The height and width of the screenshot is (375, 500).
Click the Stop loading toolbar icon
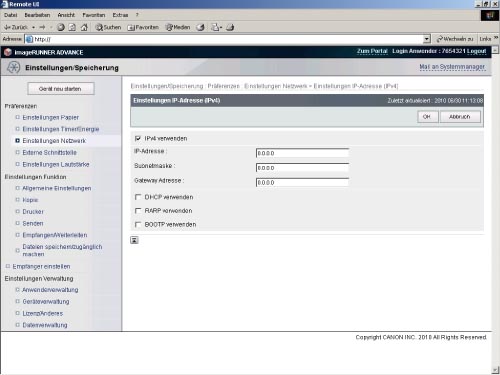coord(61,27)
